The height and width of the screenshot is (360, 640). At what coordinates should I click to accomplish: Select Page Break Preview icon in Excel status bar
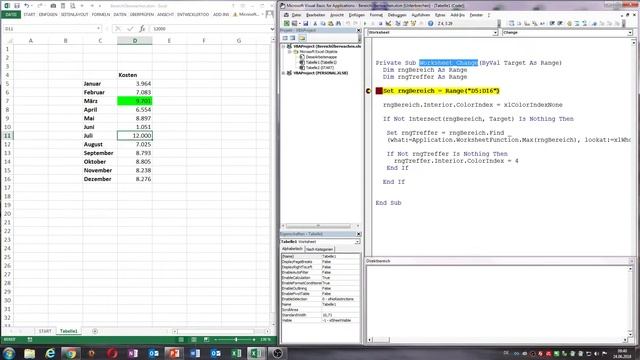click(x=207, y=339)
